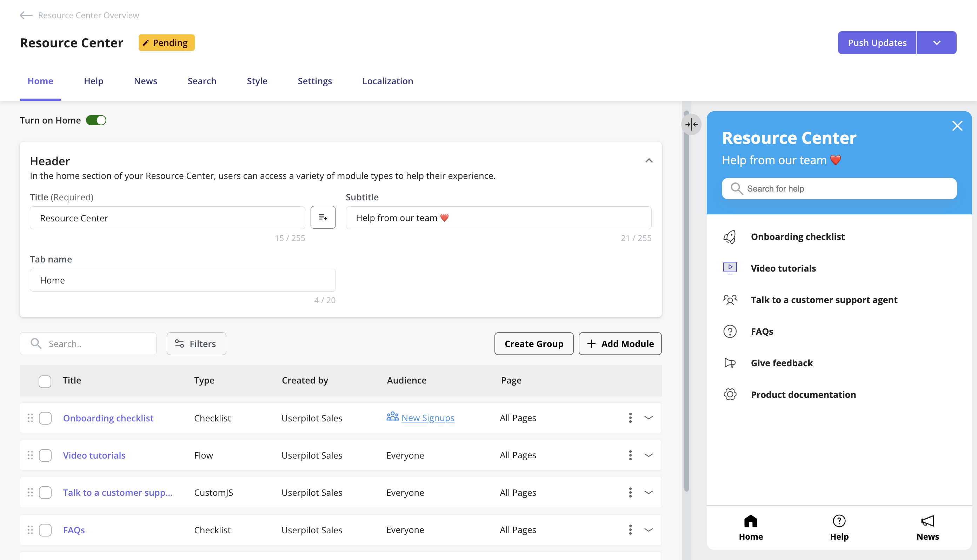This screenshot has height=560, width=977.
Task: Click the video tutorials play icon
Action: coord(729,268)
